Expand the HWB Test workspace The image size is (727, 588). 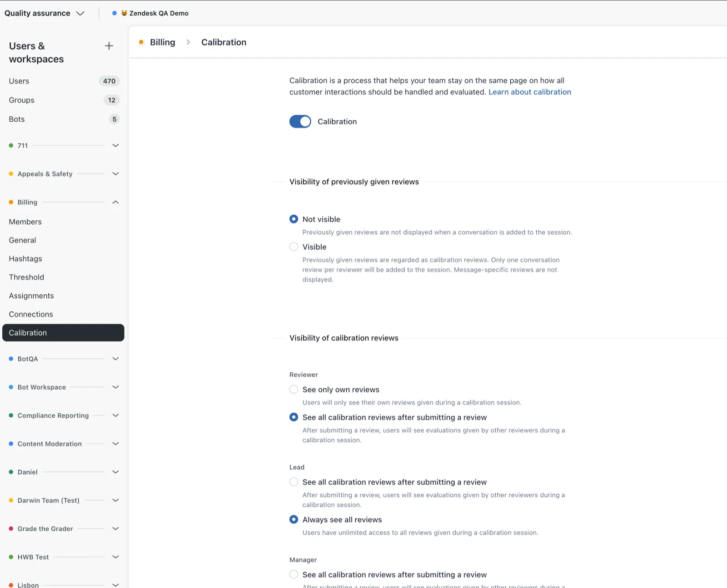[115, 557]
